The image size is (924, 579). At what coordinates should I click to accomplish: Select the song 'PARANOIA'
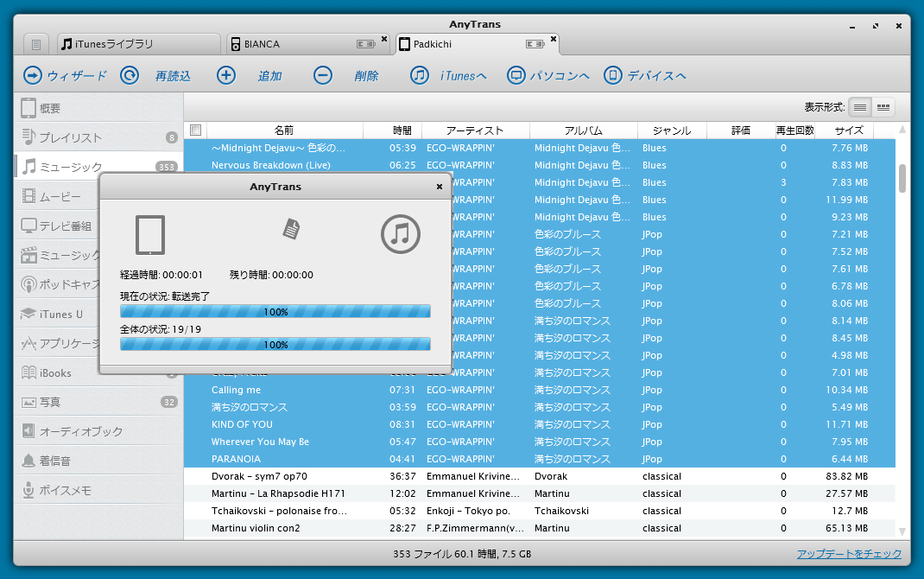(539, 459)
